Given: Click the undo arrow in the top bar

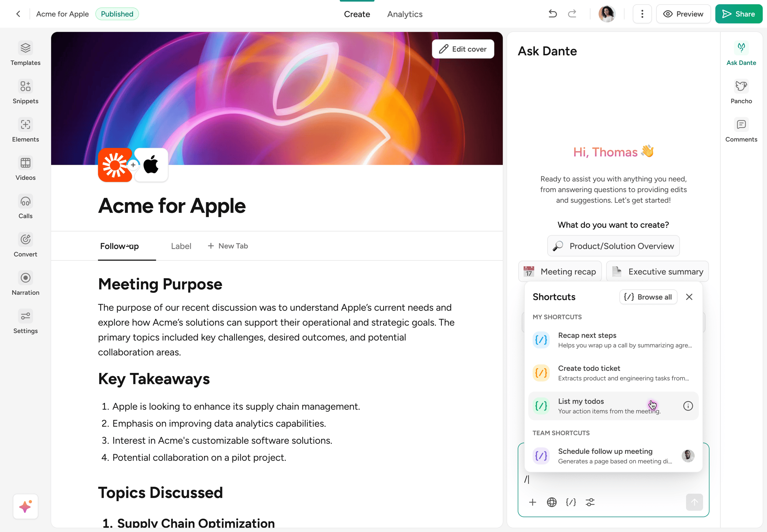Looking at the screenshot, I should pyautogui.click(x=553, y=14).
